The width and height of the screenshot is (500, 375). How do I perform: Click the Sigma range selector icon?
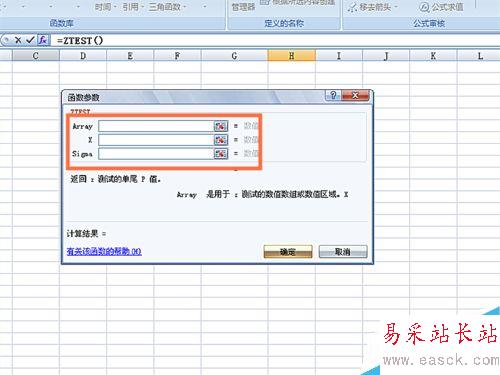pos(221,154)
